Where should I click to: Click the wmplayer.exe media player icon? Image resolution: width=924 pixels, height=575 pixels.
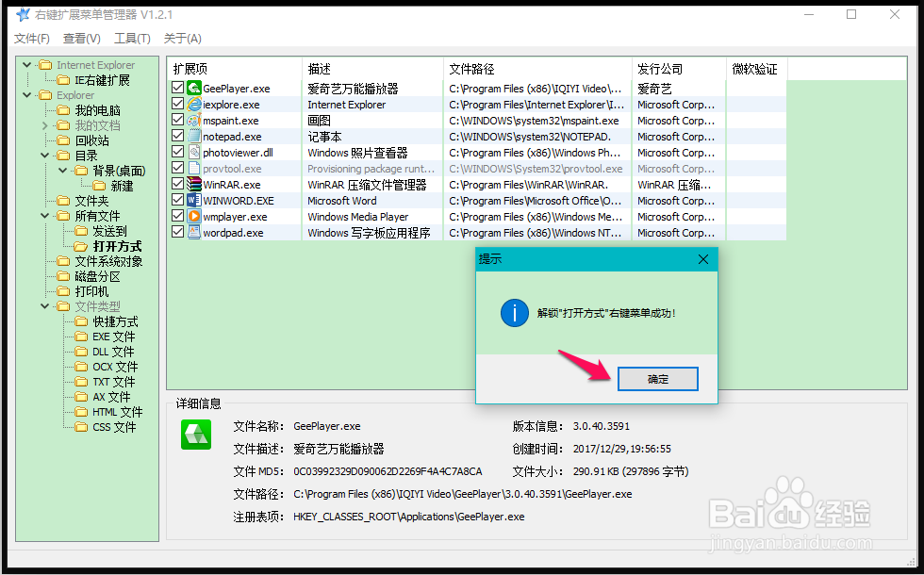coord(194,216)
